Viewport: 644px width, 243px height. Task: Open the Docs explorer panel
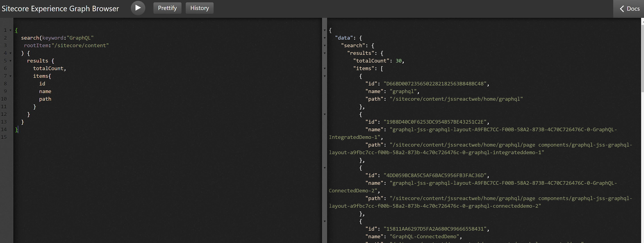[x=629, y=9]
